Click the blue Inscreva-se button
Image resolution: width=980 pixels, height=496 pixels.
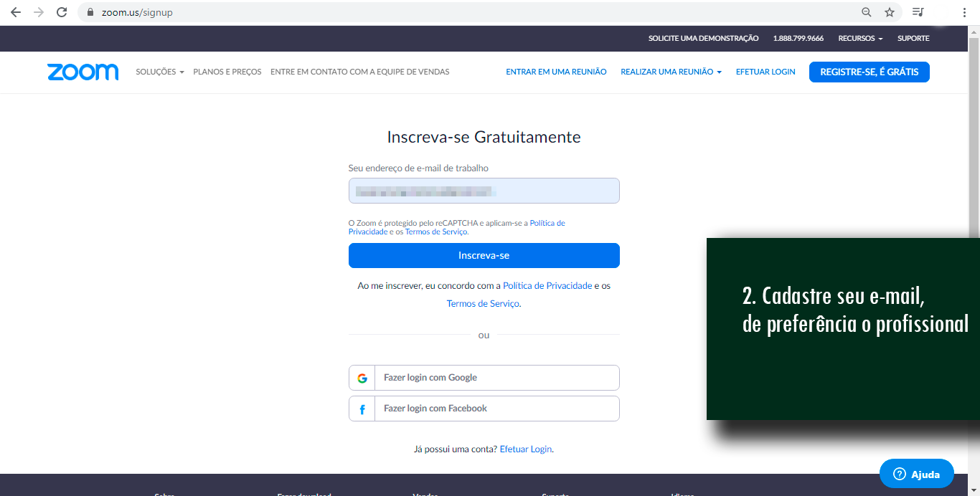pos(484,255)
